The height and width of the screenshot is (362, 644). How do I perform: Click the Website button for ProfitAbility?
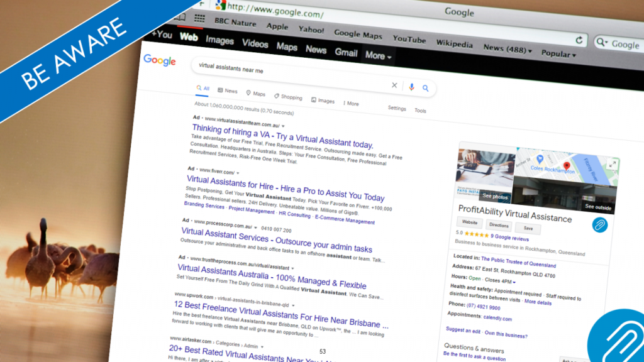[469, 222]
